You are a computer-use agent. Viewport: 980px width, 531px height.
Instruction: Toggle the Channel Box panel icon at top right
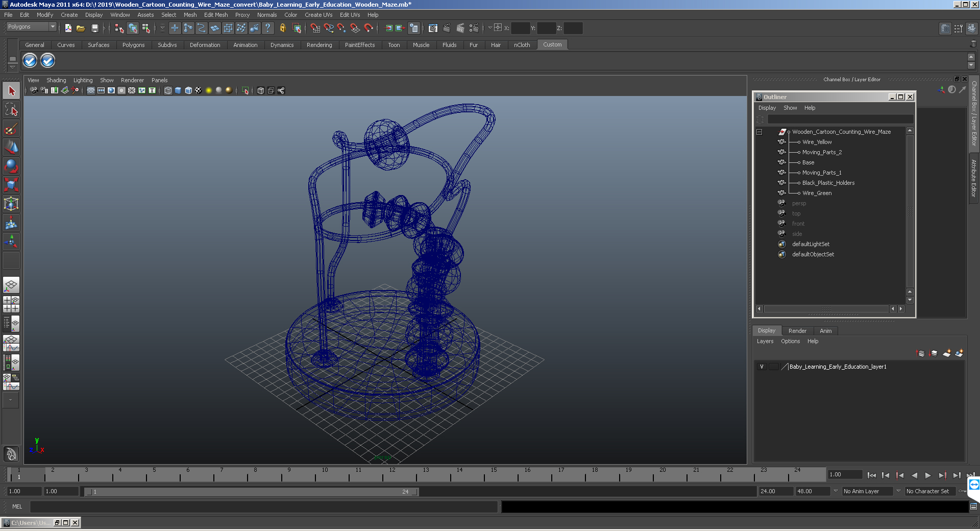(x=972, y=28)
